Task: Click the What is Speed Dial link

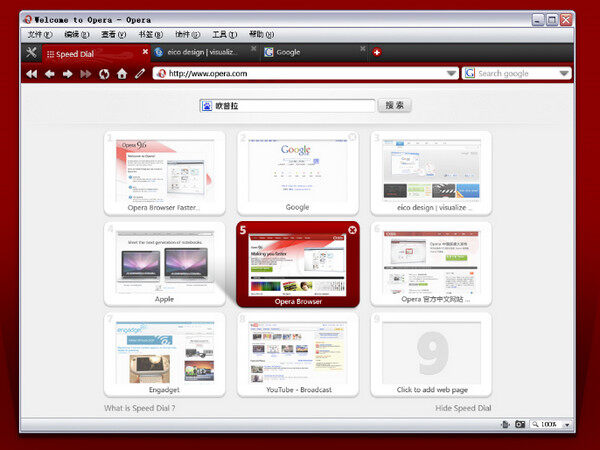Action: pos(140,408)
